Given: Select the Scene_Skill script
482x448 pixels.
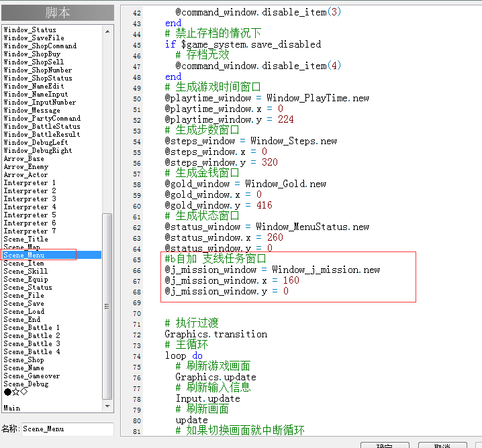Looking at the screenshot, I should [x=26, y=271].
